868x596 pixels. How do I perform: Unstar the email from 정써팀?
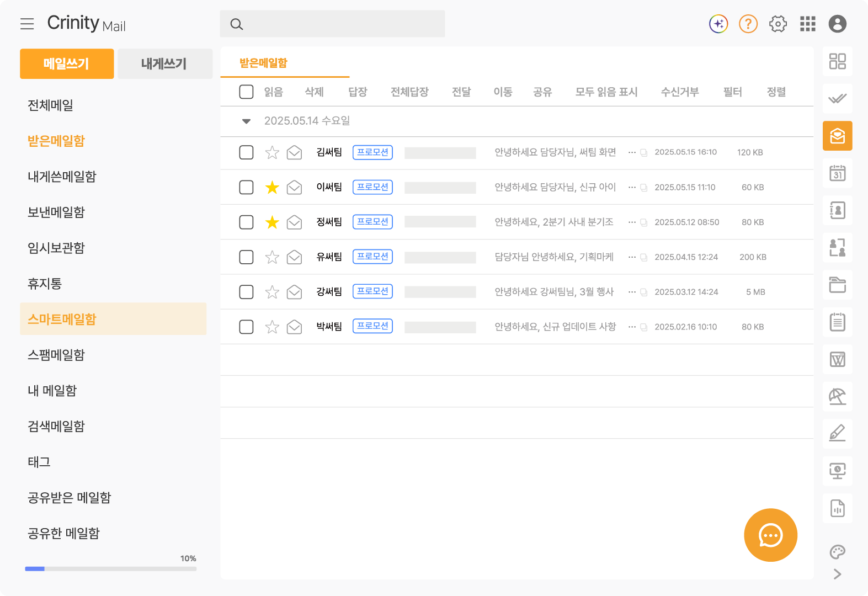272,222
